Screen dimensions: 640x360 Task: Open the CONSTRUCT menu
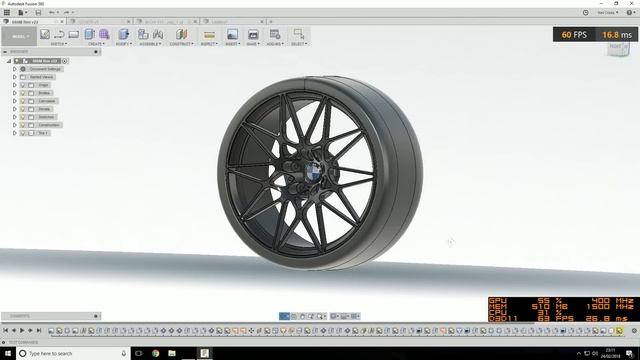point(182,44)
